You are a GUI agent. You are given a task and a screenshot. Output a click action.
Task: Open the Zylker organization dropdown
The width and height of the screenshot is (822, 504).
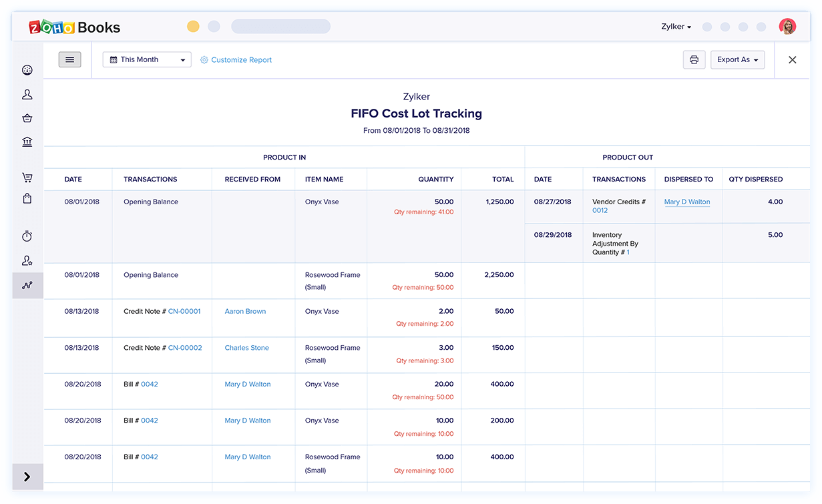pyautogui.click(x=676, y=27)
